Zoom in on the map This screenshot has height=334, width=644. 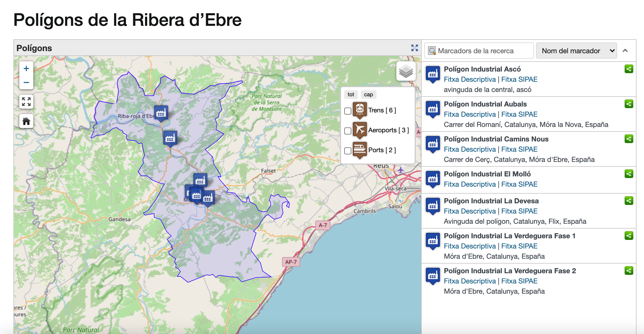click(26, 69)
